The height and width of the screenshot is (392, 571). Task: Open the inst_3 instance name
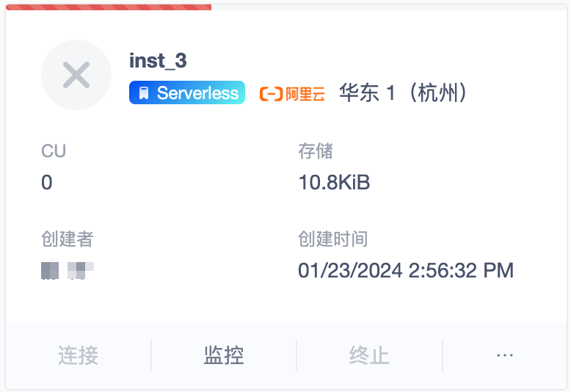pos(158,60)
